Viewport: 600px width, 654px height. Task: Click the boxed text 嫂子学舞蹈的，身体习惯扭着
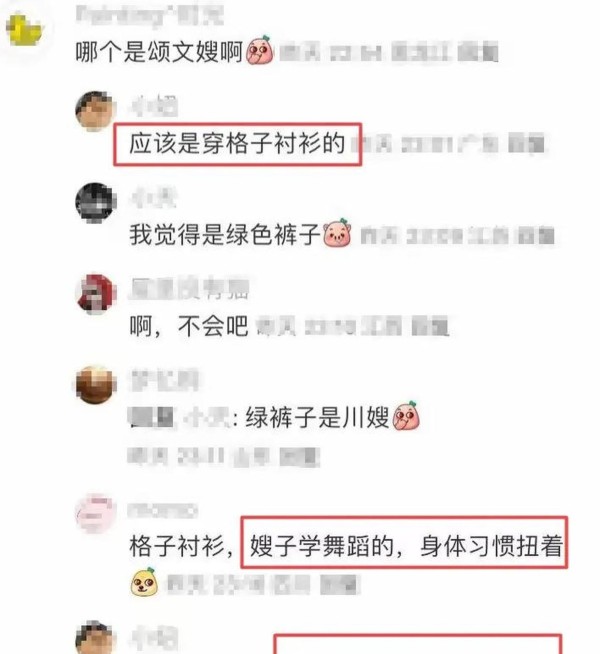coord(406,545)
